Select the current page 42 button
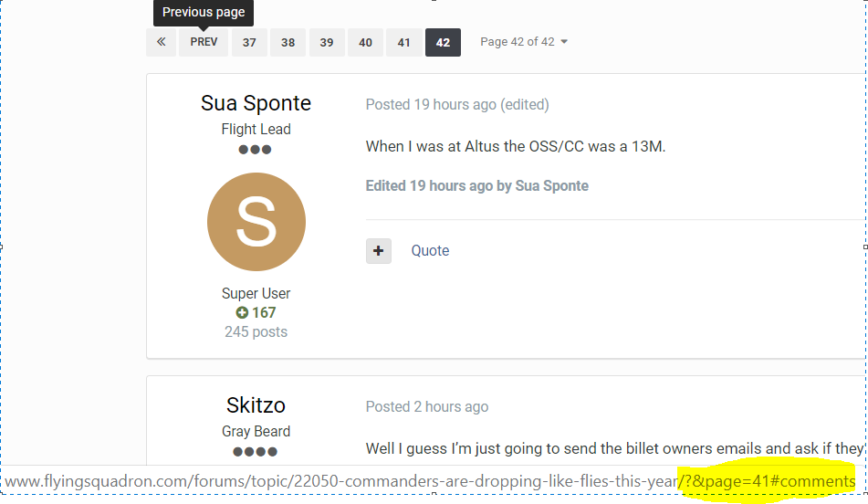The width and height of the screenshot is (868, 504). [x=443, y=42]
